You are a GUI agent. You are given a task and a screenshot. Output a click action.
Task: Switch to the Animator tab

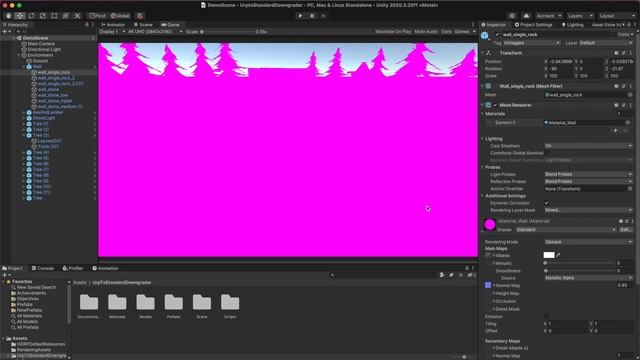click(113, 25)
